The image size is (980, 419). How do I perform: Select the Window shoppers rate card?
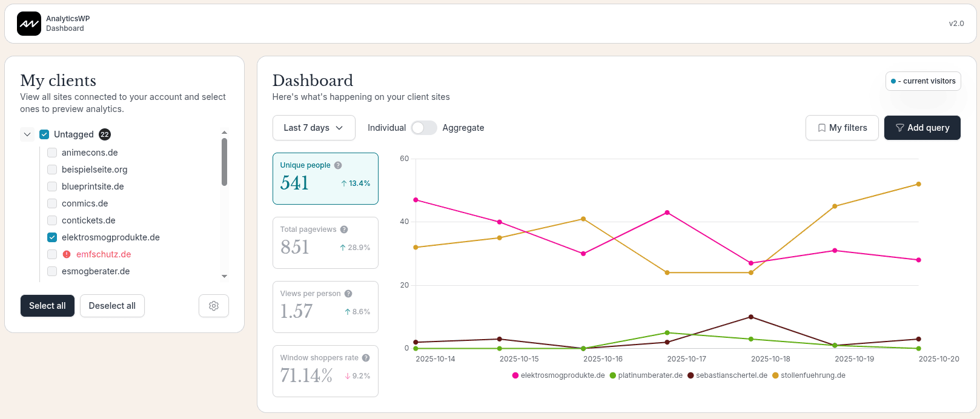(x=325, y=371)
